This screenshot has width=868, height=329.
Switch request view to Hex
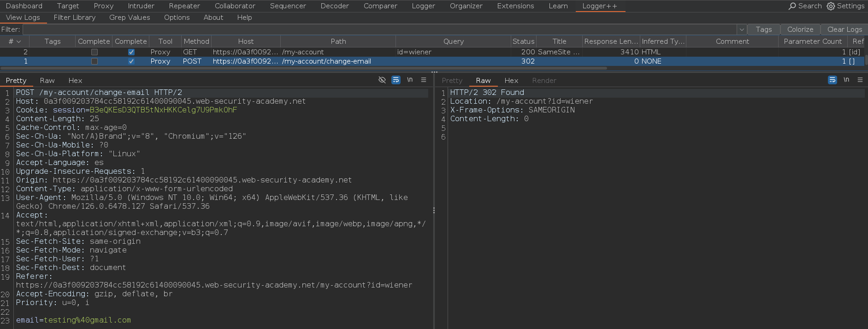tap(75, 81)
